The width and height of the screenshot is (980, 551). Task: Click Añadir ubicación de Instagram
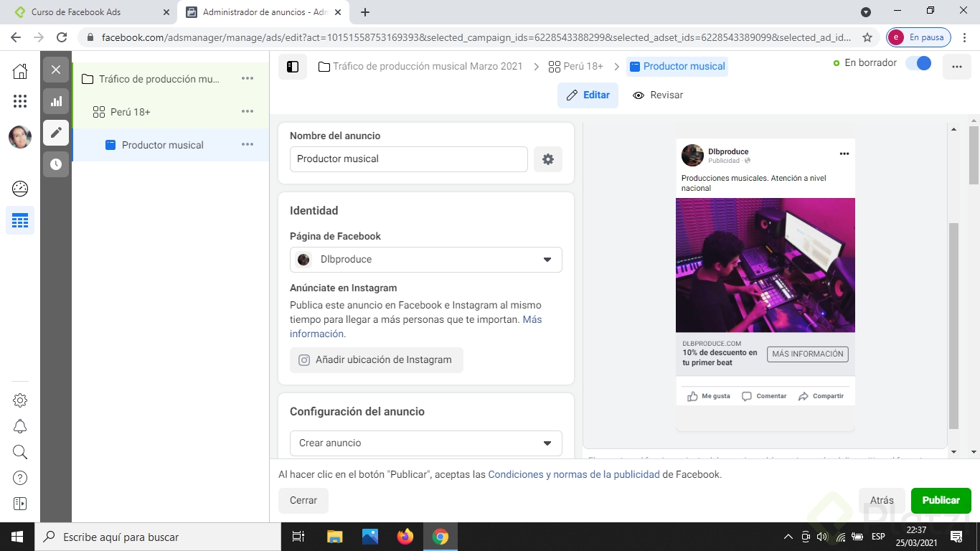377,360
